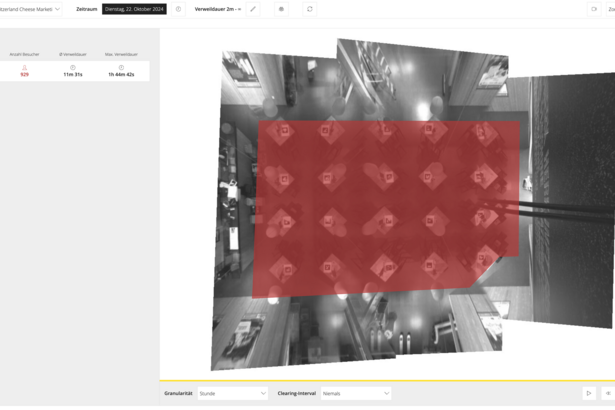This screenshot has width=615, height=410.
Task: Select the Dienstag, 22. Oktober 2024 date field
Action: coord(134,9)
